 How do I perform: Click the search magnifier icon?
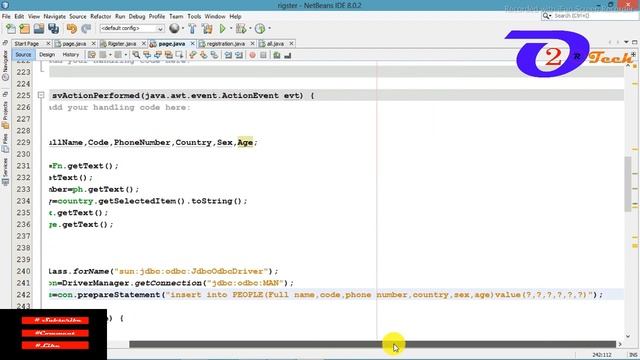click(x=546, y=16)
